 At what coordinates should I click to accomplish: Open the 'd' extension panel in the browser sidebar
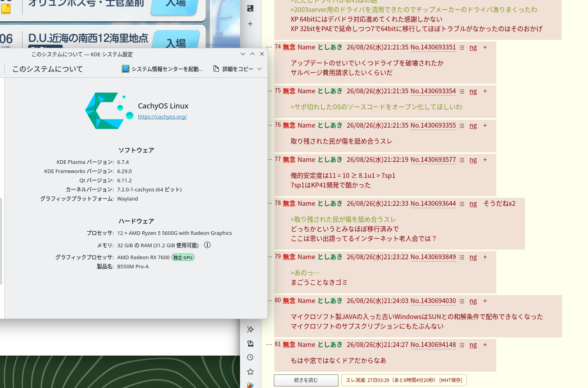pos(250,8)
